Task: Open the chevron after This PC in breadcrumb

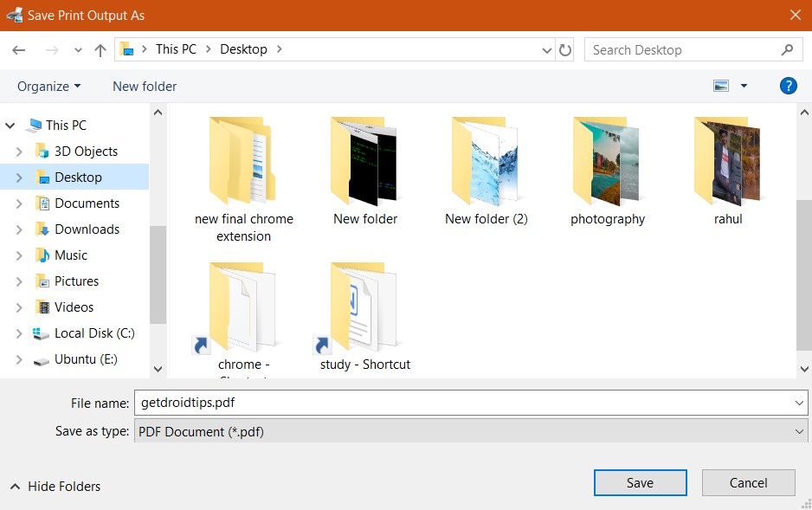Action: [208, 49]
